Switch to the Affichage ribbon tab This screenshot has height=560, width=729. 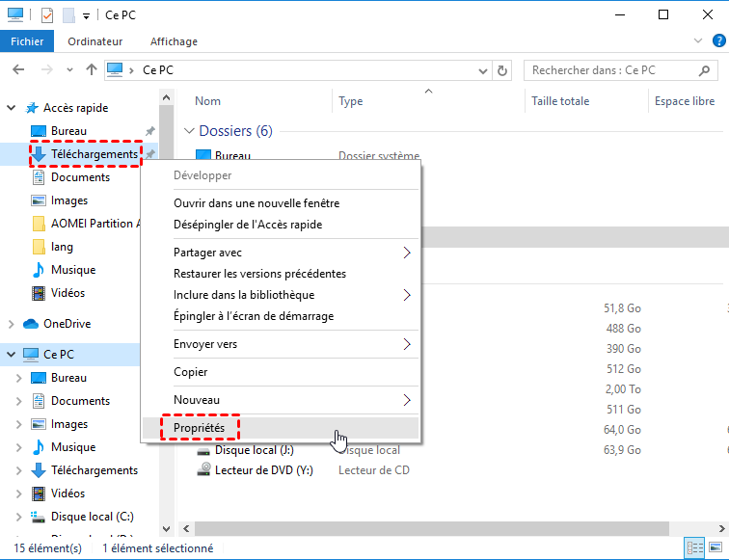click(174, 41)
